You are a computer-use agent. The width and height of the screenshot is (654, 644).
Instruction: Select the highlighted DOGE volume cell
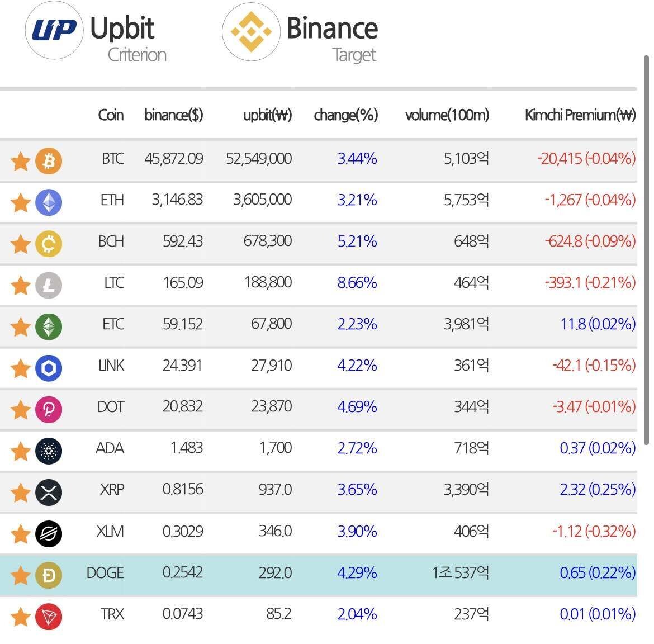(x=460, y=573)
